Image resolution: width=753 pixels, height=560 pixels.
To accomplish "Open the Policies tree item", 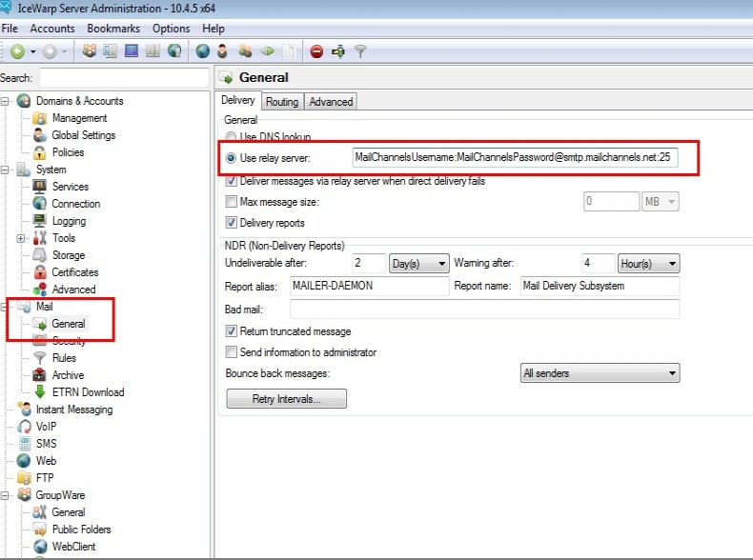I will click(x=69, y=152).
